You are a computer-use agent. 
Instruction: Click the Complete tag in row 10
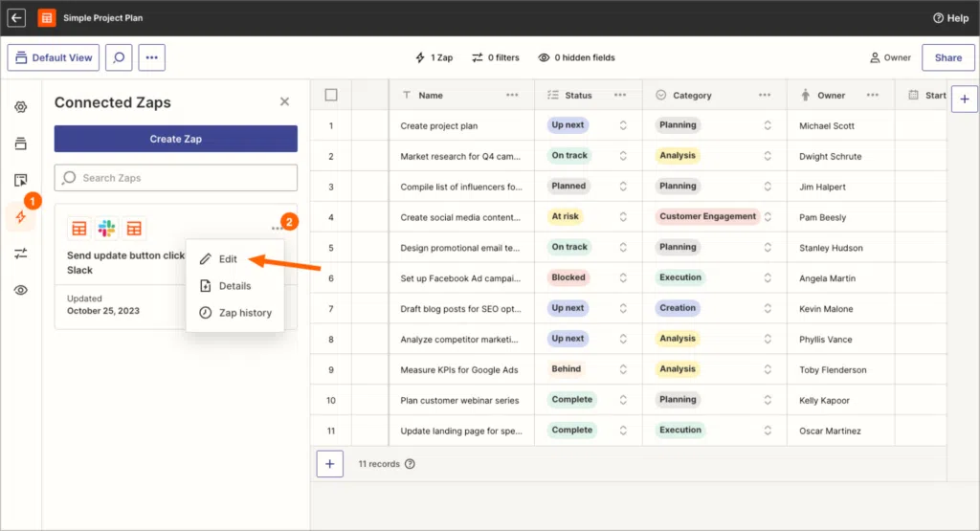[x=572, y=400]
